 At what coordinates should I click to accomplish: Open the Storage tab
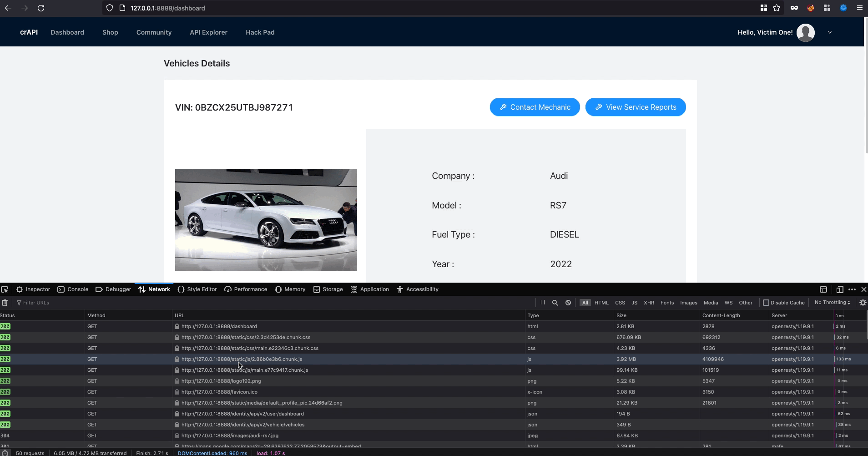328,289
